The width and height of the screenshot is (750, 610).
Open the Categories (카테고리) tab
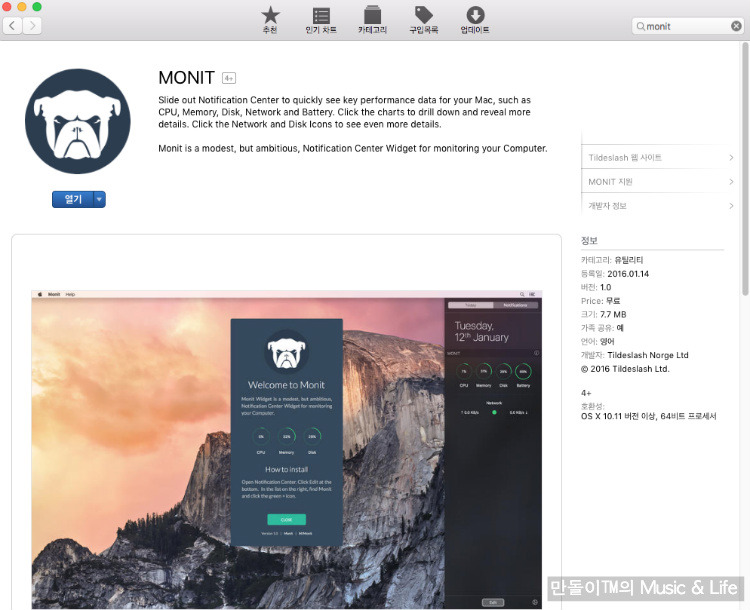click(x=372, y=20)
